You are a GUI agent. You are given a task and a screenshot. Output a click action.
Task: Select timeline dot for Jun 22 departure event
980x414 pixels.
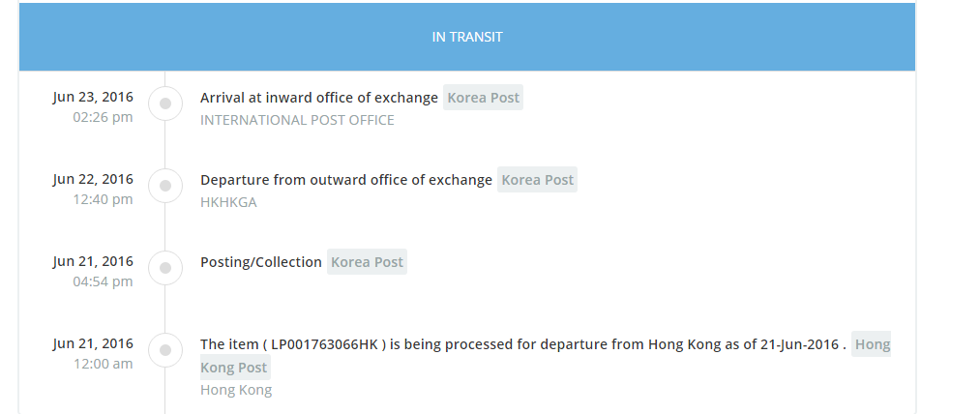click(165, 185)
